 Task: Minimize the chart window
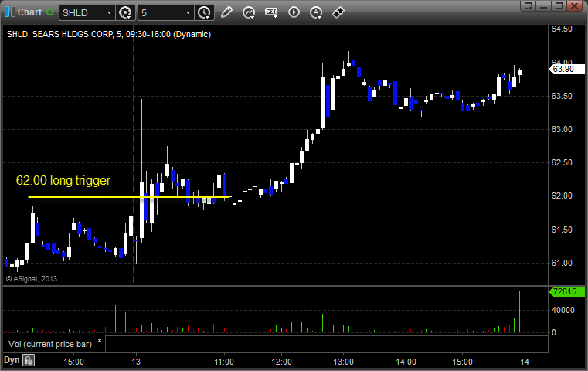click(x=544, y=5)
